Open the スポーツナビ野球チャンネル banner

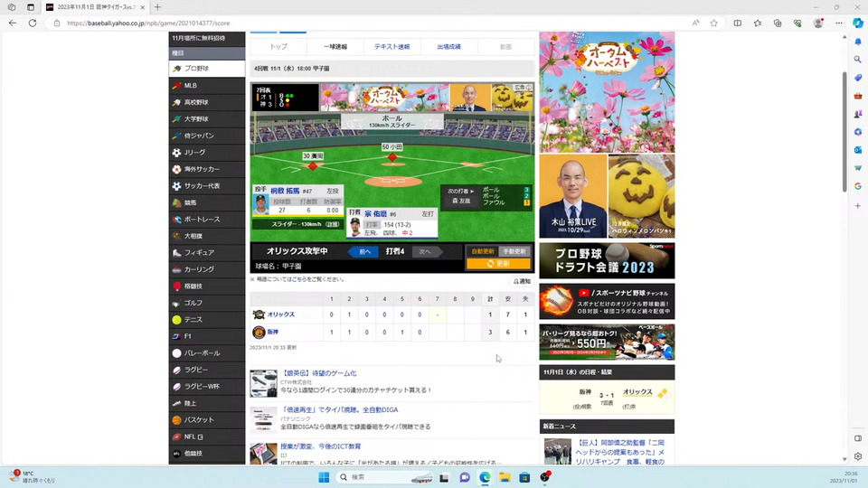click(x=607, y=301)
